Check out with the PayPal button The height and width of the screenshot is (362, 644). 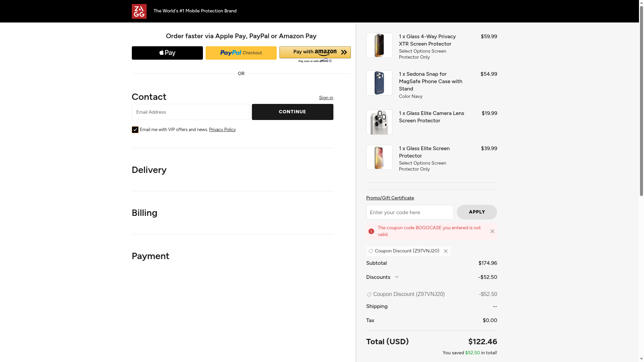(241, 53)
